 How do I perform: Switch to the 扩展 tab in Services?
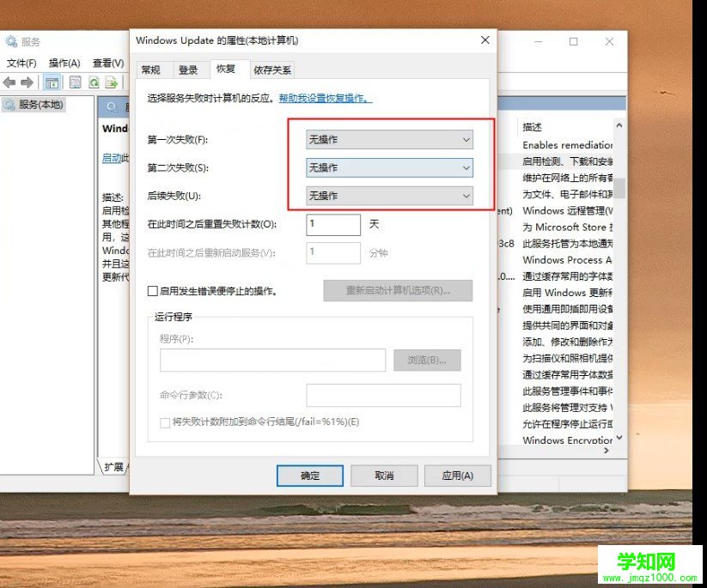point(113,467)
